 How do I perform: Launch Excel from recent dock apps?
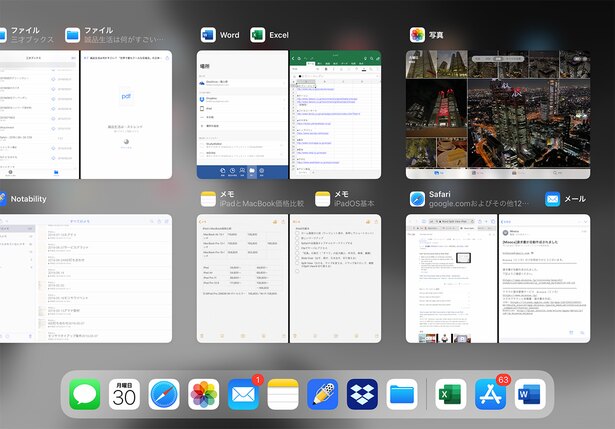451,394
